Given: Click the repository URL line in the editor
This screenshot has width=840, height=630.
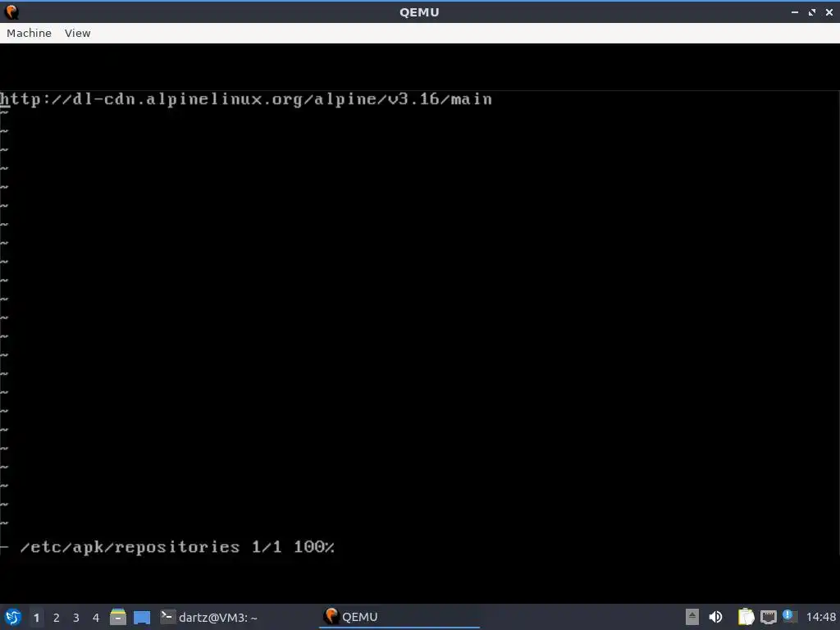Looking at the screenshot, I should (x=246, y=99).
